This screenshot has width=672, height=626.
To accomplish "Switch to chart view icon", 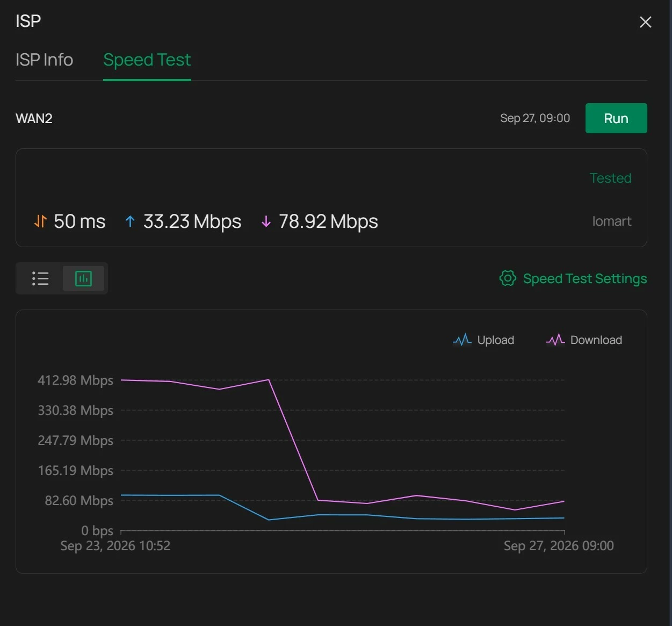I will [83, 278].
